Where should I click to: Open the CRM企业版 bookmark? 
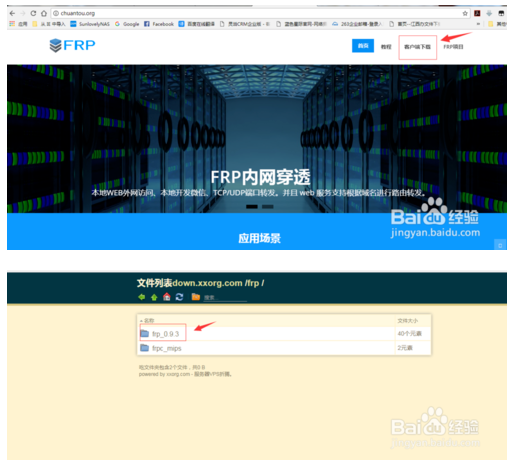click(x=245, y=24)
